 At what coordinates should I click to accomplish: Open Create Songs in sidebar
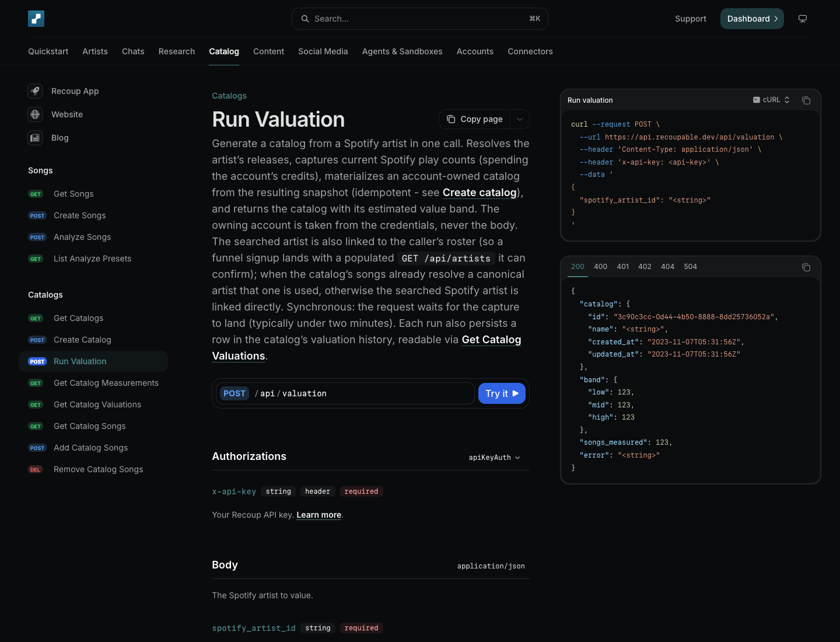(93, 215)
